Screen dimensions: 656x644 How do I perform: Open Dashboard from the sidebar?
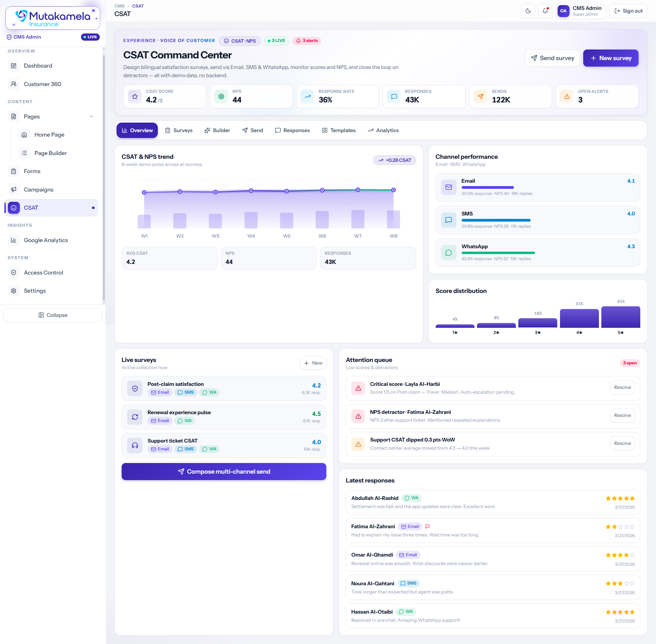(x=51, y=66)
